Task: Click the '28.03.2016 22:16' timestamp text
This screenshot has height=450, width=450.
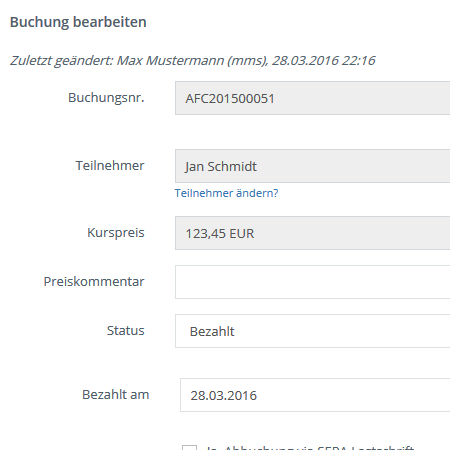Action: [324, 61]
